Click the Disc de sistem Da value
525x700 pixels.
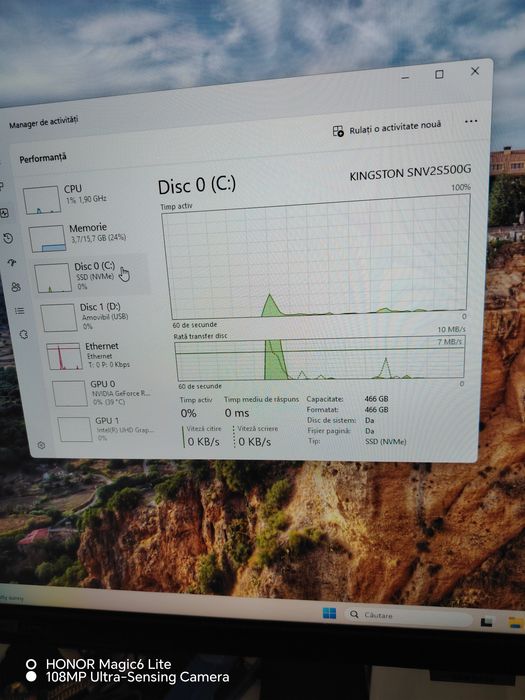click(370, 420)
